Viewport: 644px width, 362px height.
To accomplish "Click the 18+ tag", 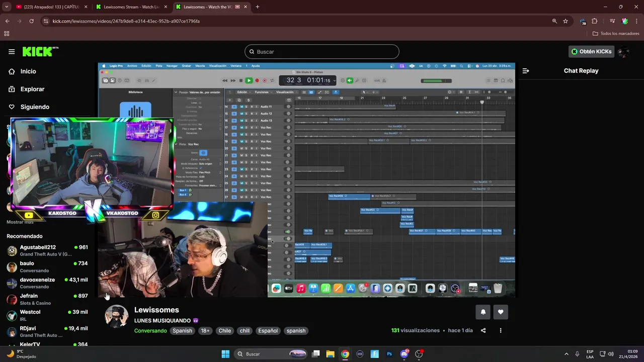I will pyautogui.click(x=205, y=331).
